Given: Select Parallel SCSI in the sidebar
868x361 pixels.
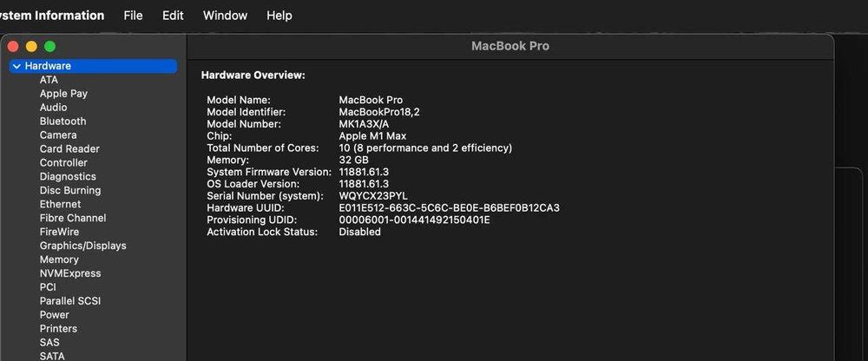Looking at the screenshot, I should [x=70, y=301].
